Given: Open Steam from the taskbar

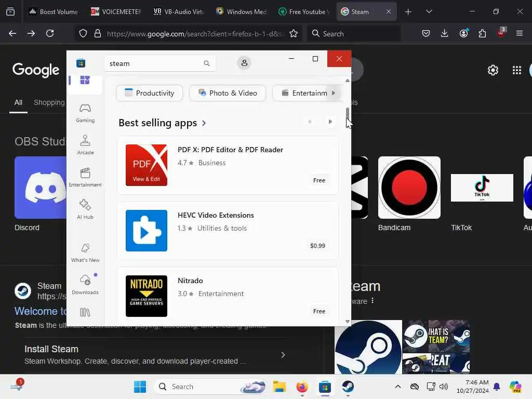Looking at the screenshot, I should pyautogui.click(x=348, y=387).
